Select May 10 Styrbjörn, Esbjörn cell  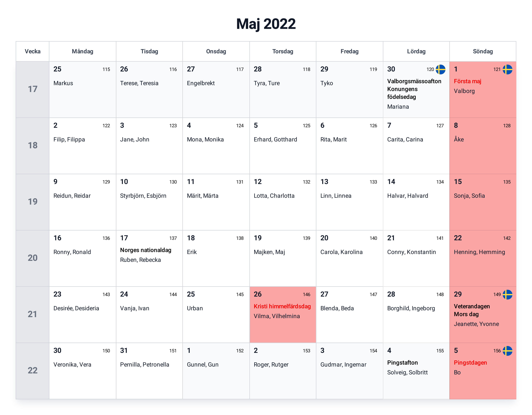click(149, 202)
